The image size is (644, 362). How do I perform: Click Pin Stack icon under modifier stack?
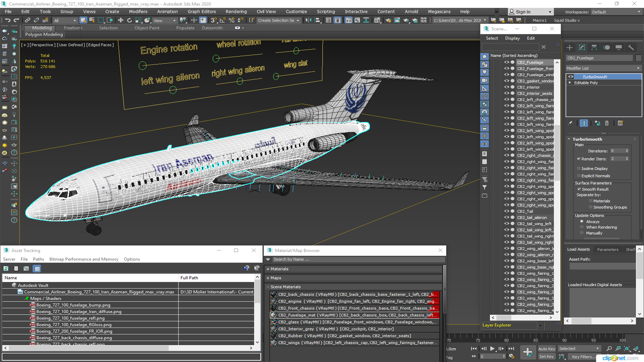570,123
